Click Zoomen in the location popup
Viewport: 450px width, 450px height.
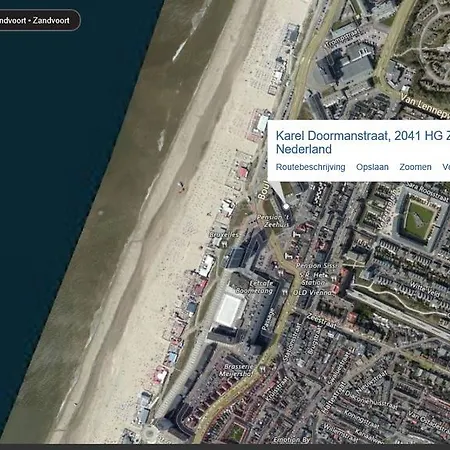pyautogui.click(x=415, y=167)
